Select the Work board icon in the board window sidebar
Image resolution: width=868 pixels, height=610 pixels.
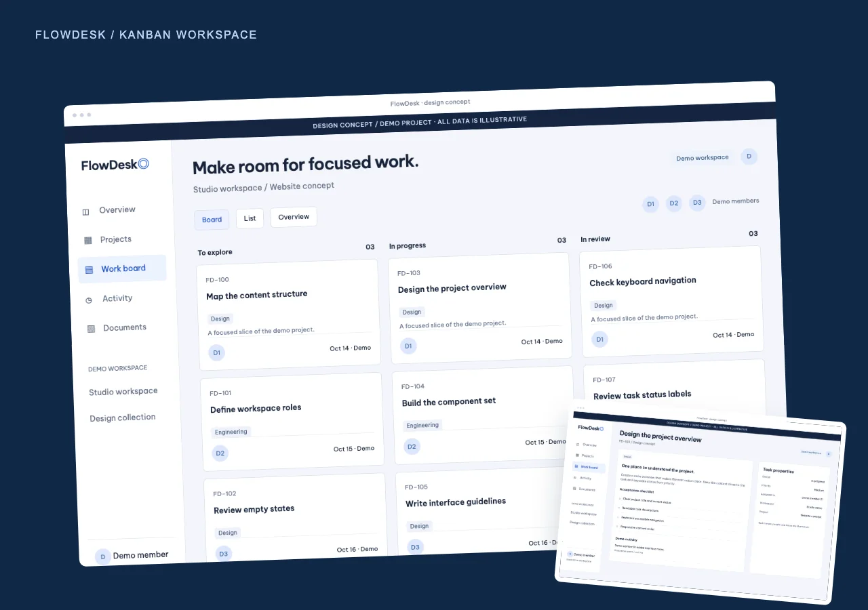pyautogui.click(x=89, y=270)
